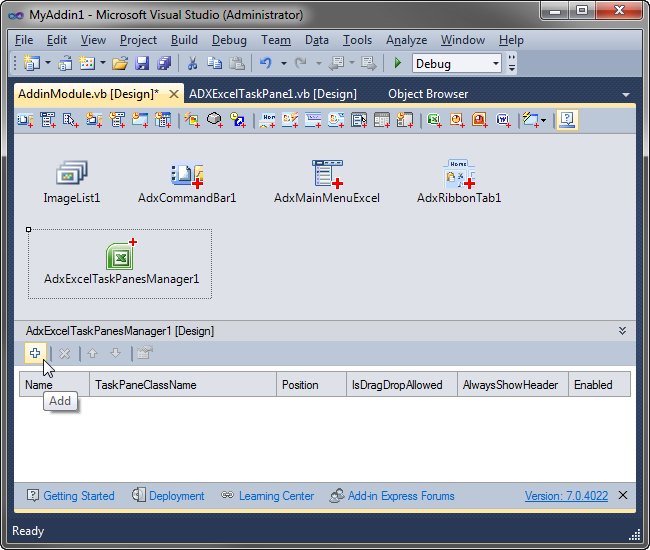This screenshot has width=650, height=550.
Task: Click the Add New Item toolbar icon
Action: [87, 63]
